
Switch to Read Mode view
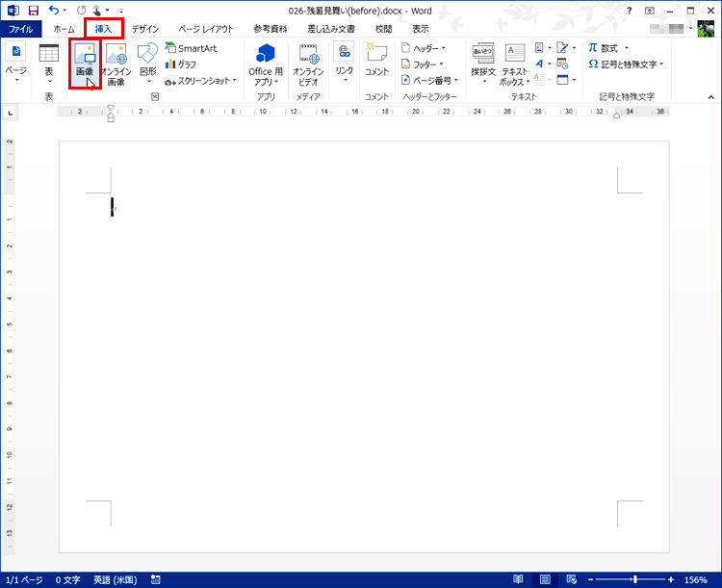(x=518, y=579)
